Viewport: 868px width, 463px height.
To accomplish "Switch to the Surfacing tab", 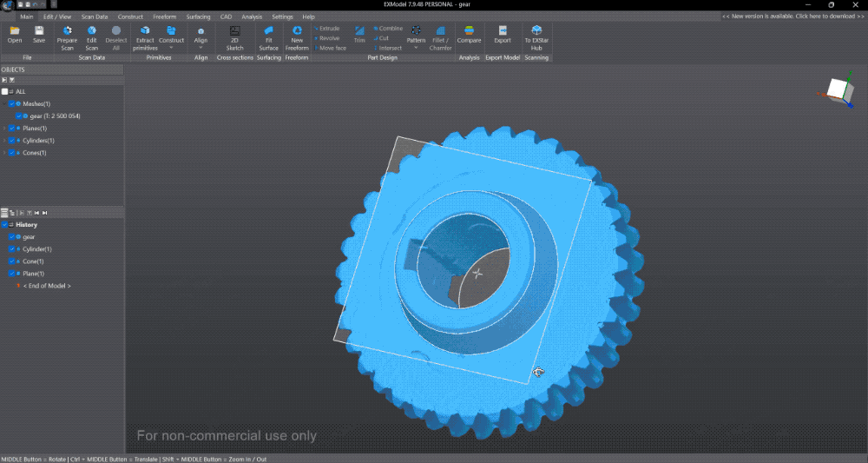I will click(198, 17).
